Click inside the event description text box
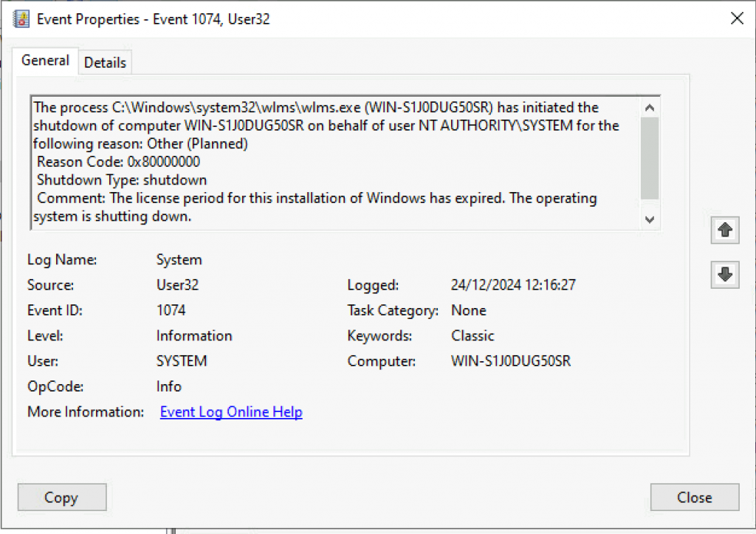This screenshot has height=534, width=756. (332, 162)
